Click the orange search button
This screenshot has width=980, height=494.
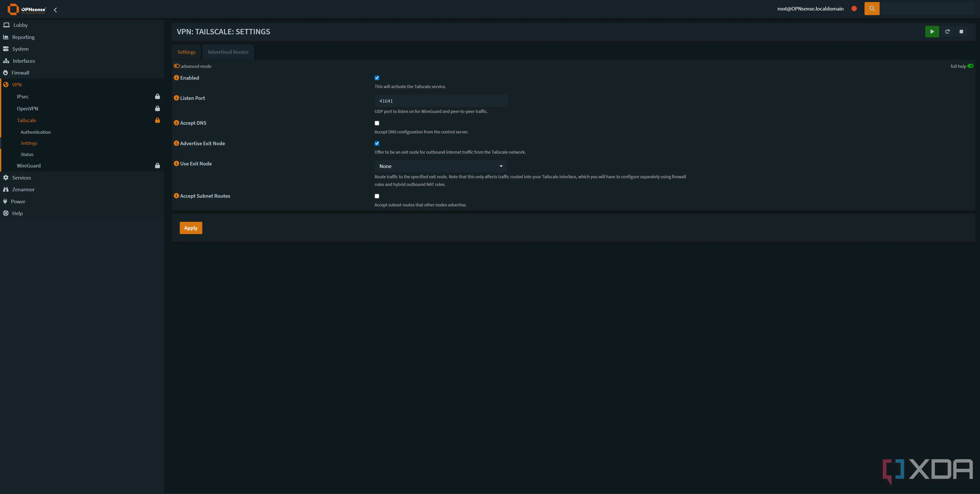(872, 8)
